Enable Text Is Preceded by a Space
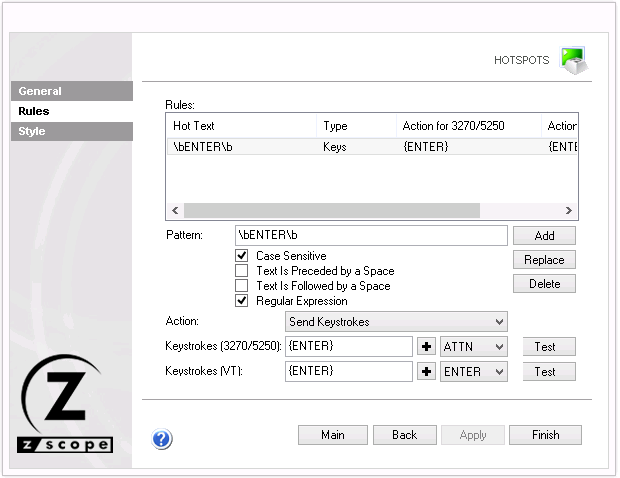The width and height of the screenshot is (620, 478). (x=242, y=271)
